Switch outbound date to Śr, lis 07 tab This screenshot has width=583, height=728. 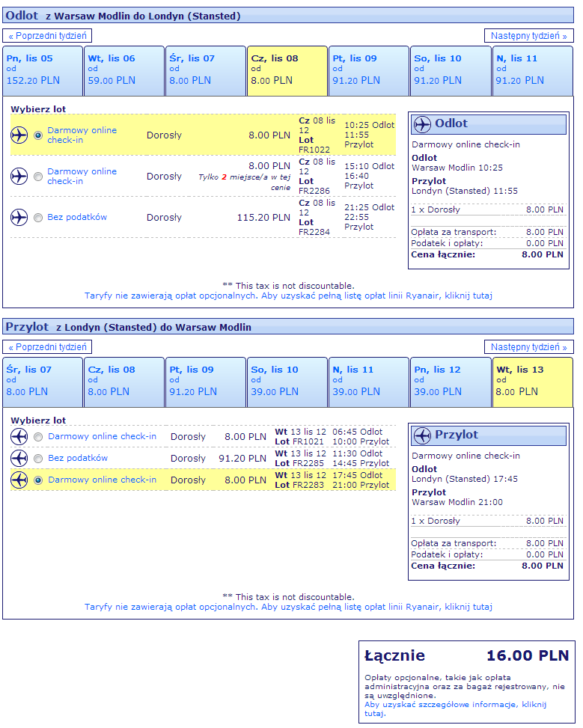point(205,70)
